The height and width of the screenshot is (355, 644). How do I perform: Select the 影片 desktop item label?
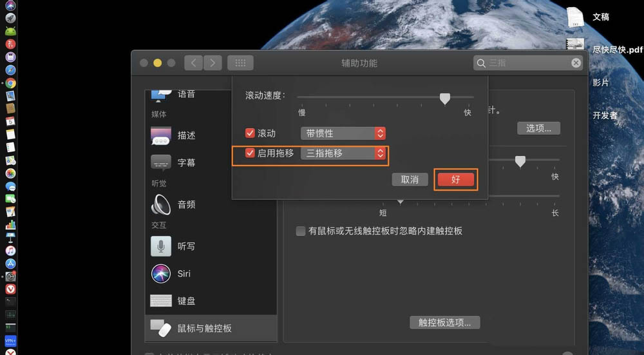click(600, 82)
